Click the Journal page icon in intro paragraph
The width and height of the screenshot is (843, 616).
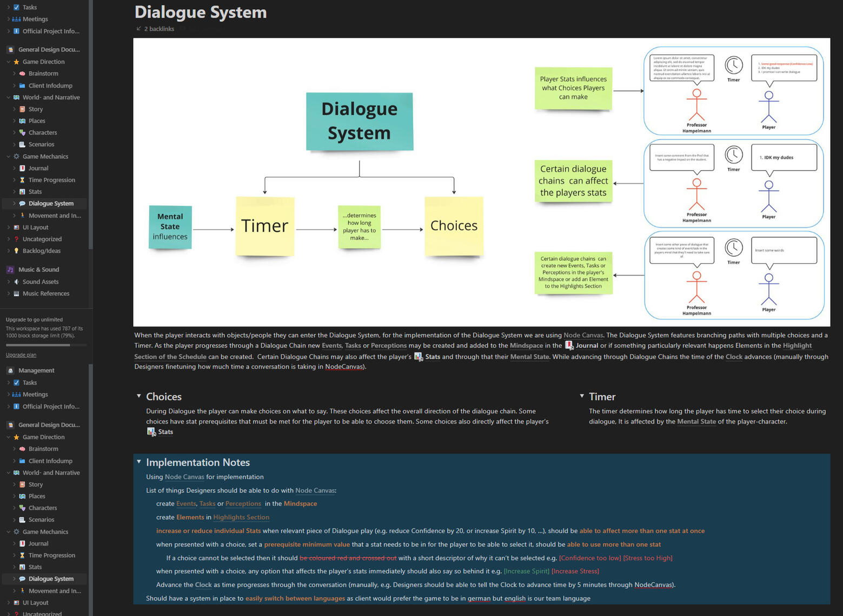point(569,345)
